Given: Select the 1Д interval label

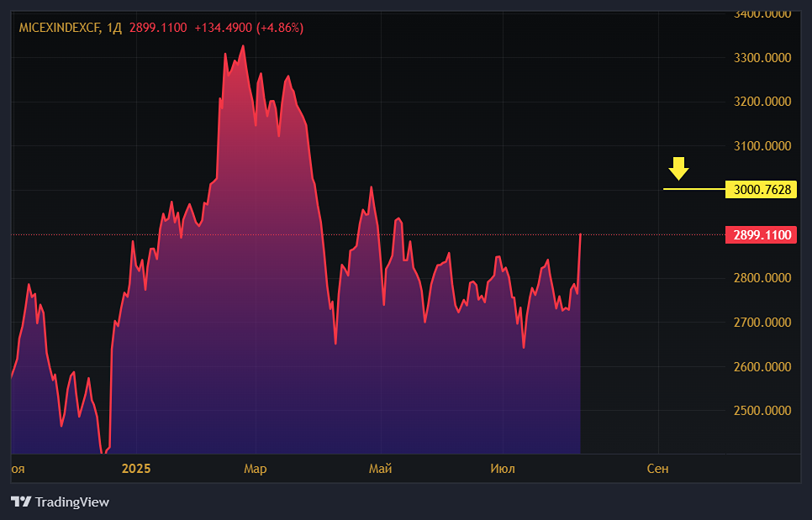Looking at the screenshot, I should 114,28.
